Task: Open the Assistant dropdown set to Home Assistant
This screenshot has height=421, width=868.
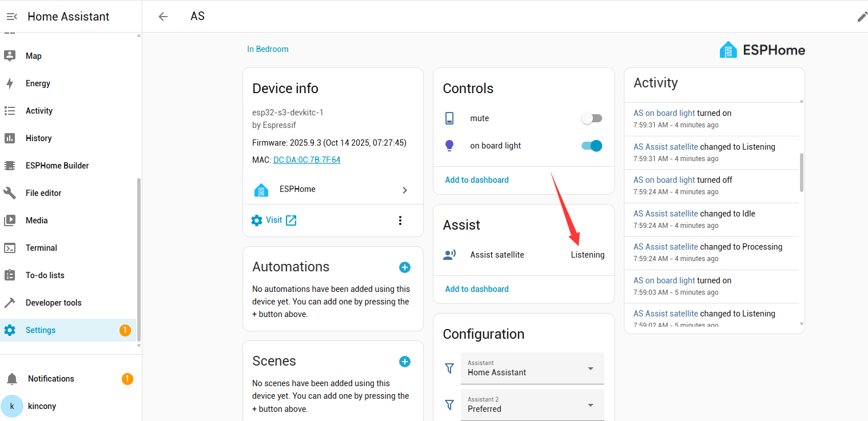Action: coord(532,368)
